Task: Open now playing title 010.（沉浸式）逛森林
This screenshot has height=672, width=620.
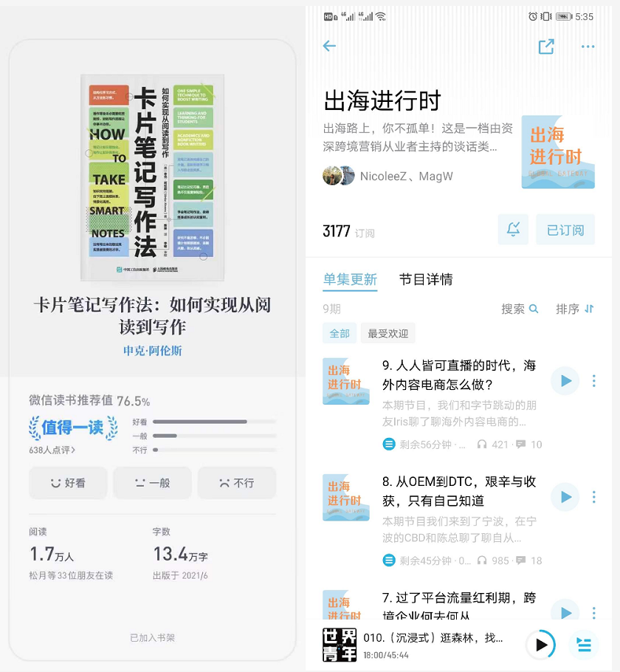Action: [x=433, y=638]
